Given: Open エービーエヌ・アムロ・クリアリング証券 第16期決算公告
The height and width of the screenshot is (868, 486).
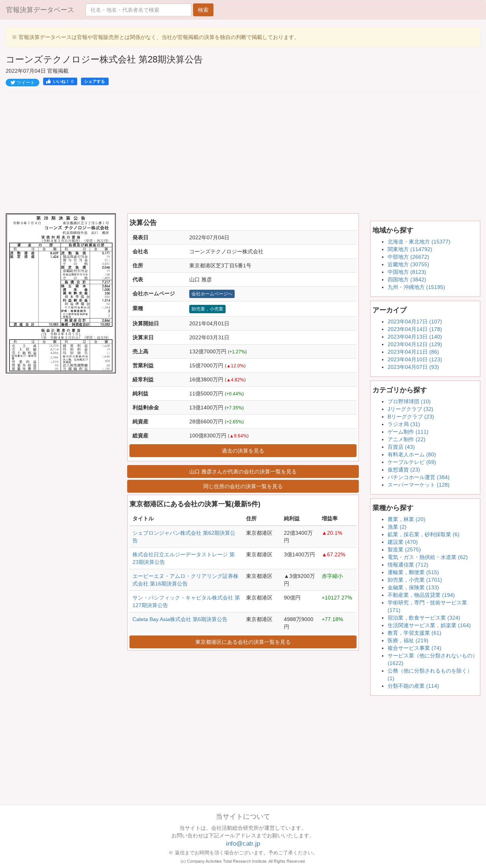Looking at the screenshot, I should pyautogui.click(x=185, y=580).
